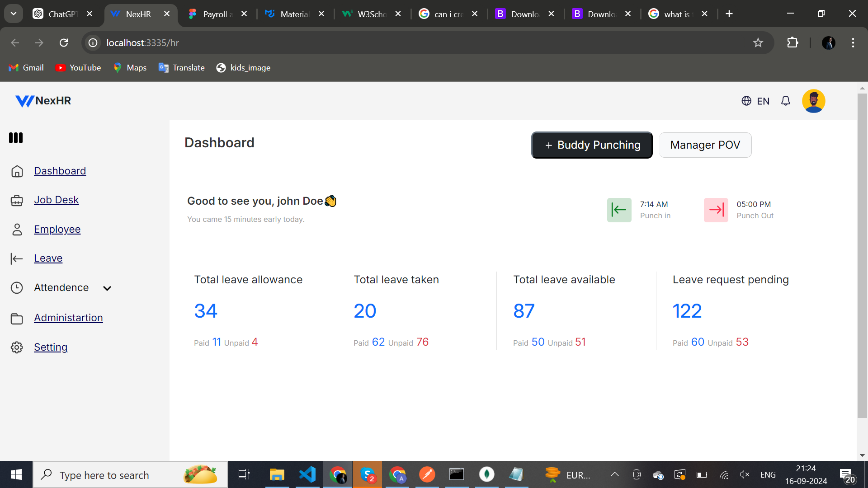
Task: Switch to the W3Schools browser tab
Action: click(x=371, y=14)
